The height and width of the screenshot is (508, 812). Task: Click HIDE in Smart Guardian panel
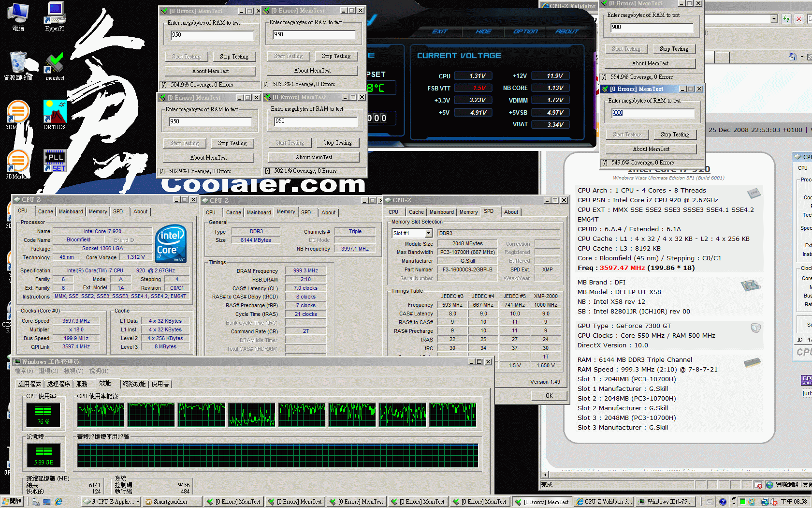point(483,31)
